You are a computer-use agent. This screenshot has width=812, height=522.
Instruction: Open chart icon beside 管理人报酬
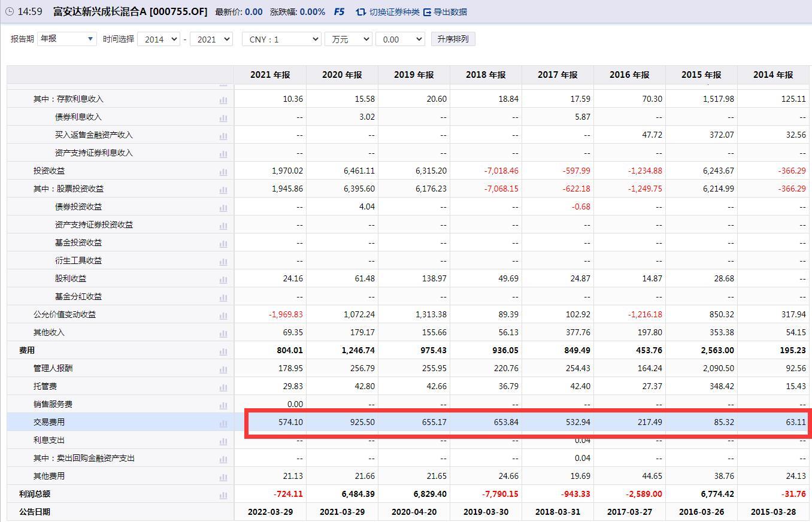pyautogui.click(x=223, y=369)
